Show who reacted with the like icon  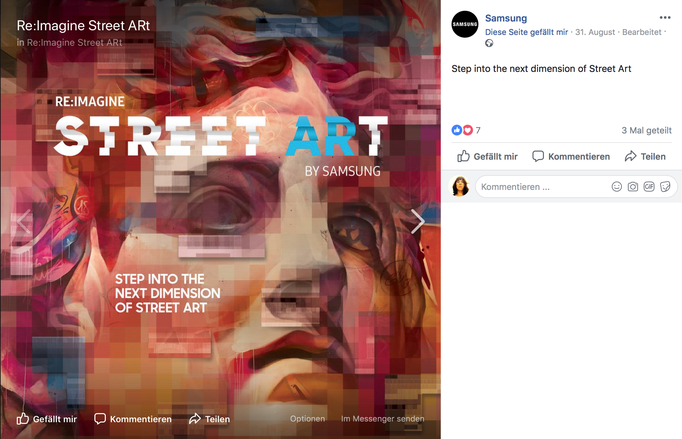[x=457, y=130]
